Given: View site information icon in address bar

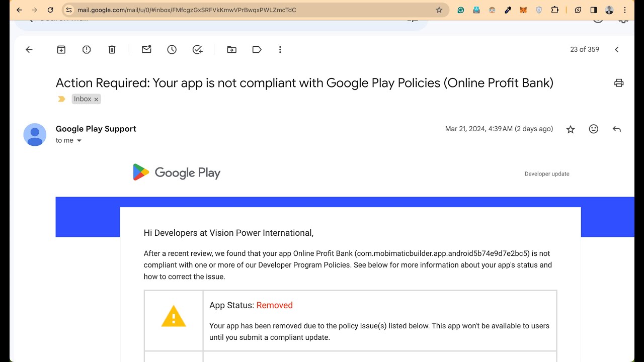Looking at the screenshot, I should click(69, 10).
